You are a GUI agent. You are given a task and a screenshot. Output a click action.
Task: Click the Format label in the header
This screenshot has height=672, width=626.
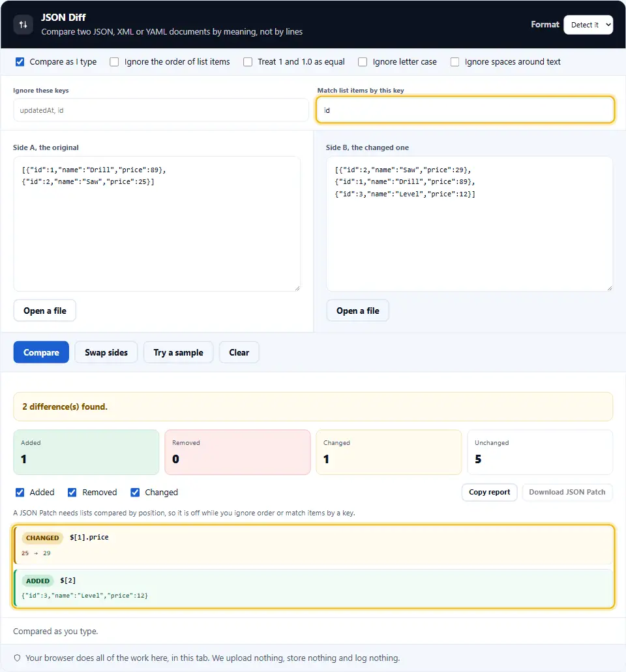(x=545, y=24)
